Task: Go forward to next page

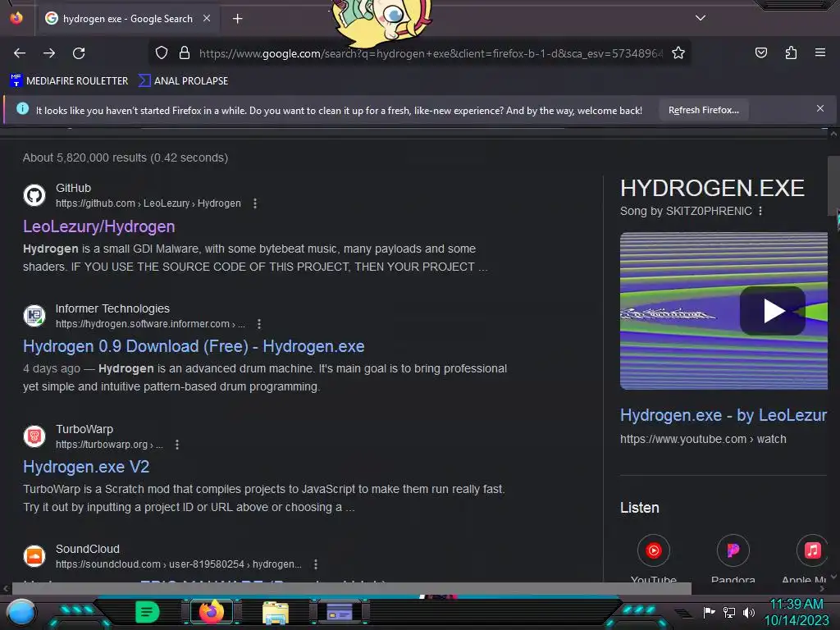Action: pos(49,53)
